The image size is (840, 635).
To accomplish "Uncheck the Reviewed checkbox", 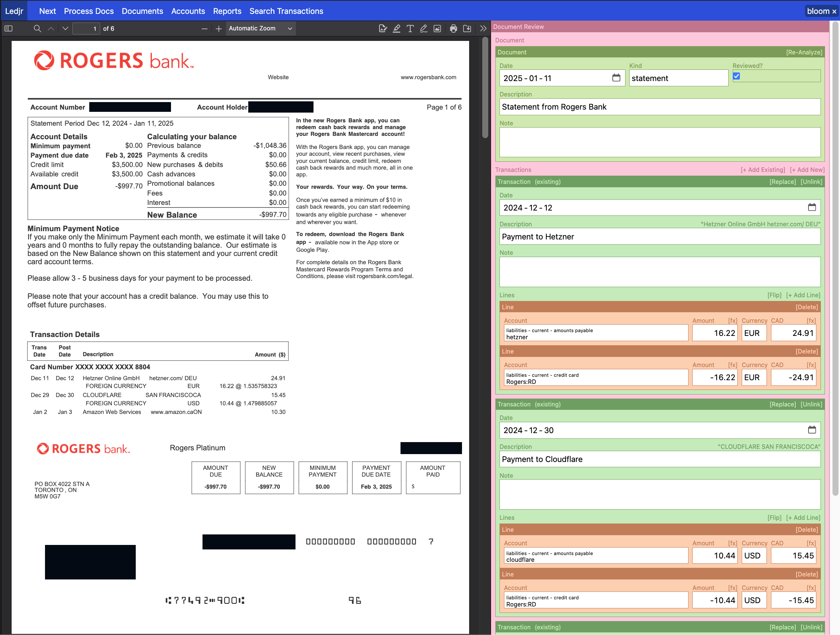I will point(736,76).
